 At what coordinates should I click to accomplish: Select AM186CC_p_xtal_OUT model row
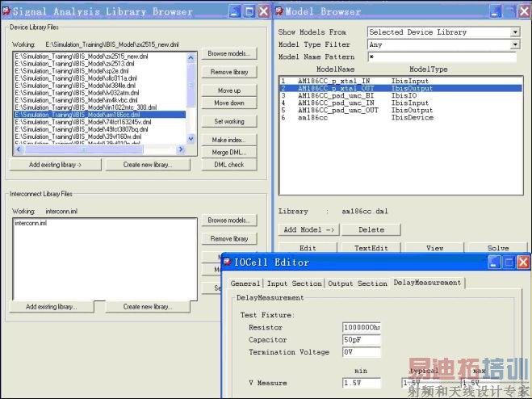click(400, 88)
